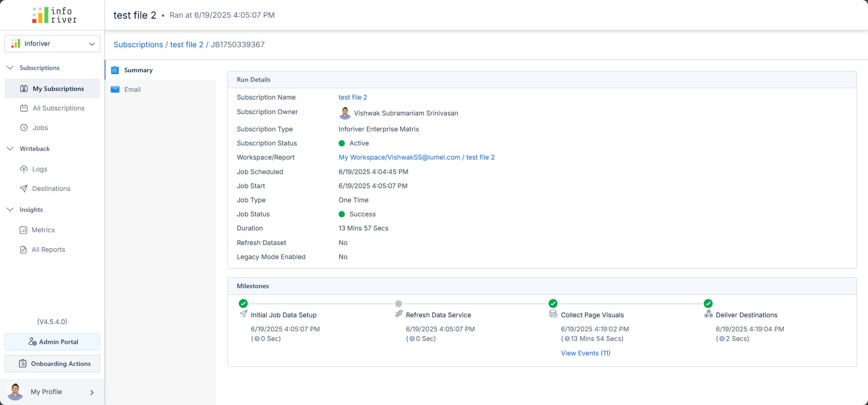Image resolution: width=868 pixels, height=405 pixels.
Task: Click test file 2 breadcrumb link
Action: (x=187, y=45)
